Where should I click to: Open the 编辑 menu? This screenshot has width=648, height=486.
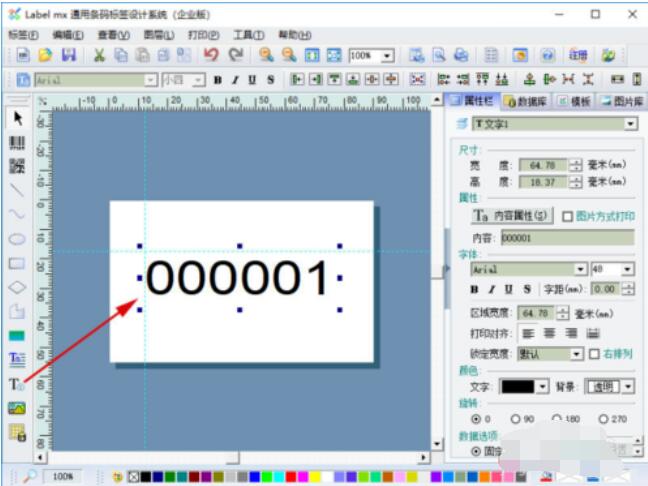(68, 35)
